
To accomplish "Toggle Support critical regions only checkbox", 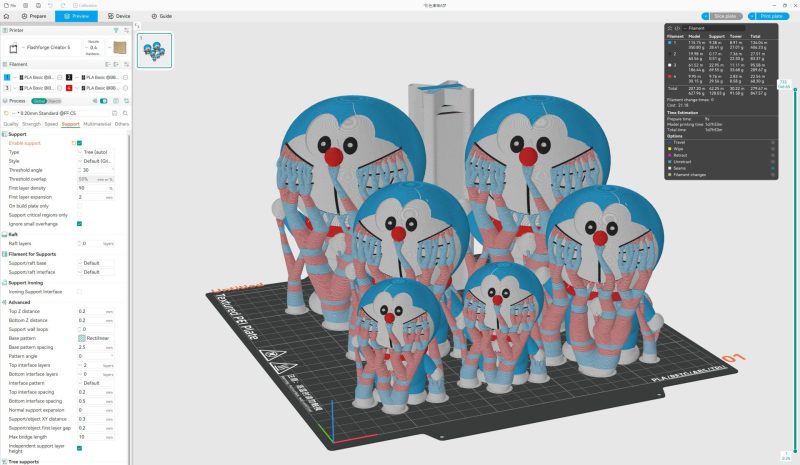I will (79, 215).
